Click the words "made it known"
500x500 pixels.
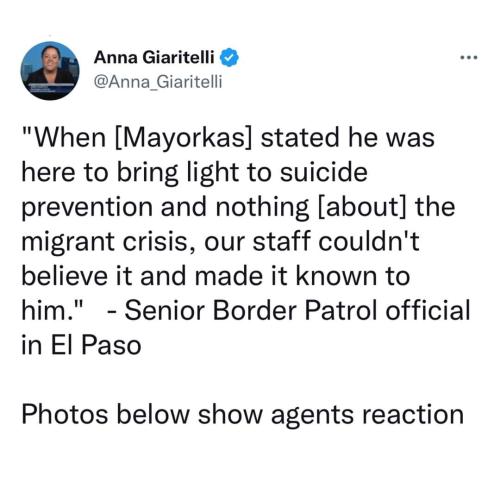click(x=287, y=276)
